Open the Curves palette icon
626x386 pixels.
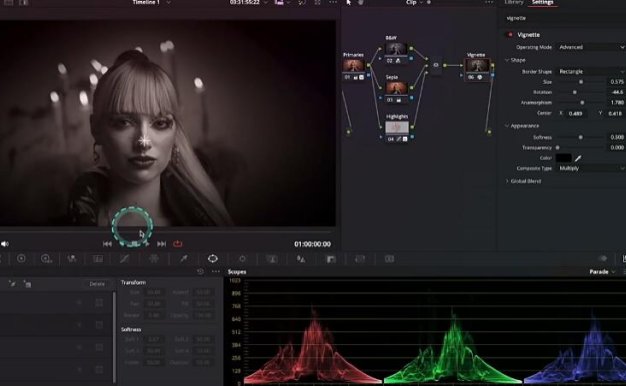click(125, 259)
